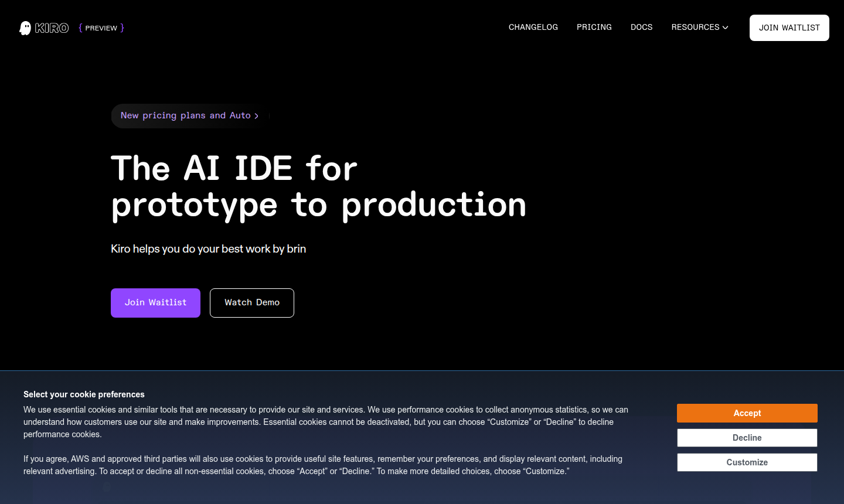Customize cookie preferences
The width and height of the screenshot is (844, 504).
pos(747,462)
